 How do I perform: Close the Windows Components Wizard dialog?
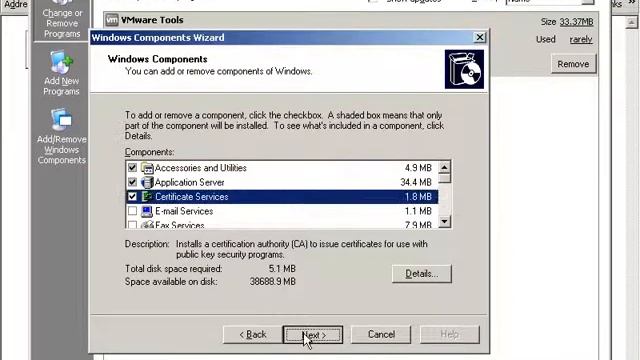click(480, 37)
